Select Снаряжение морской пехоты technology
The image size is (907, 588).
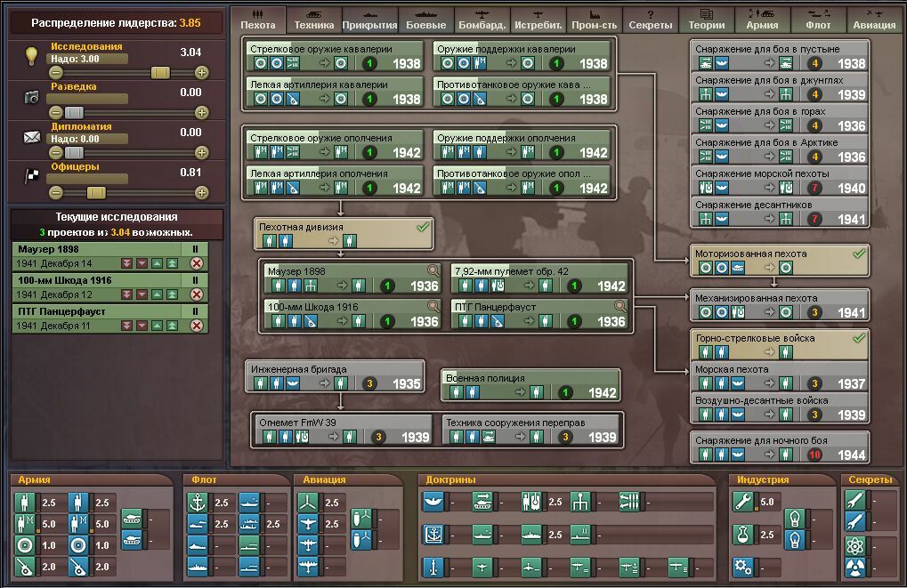[x=779, y=181]
